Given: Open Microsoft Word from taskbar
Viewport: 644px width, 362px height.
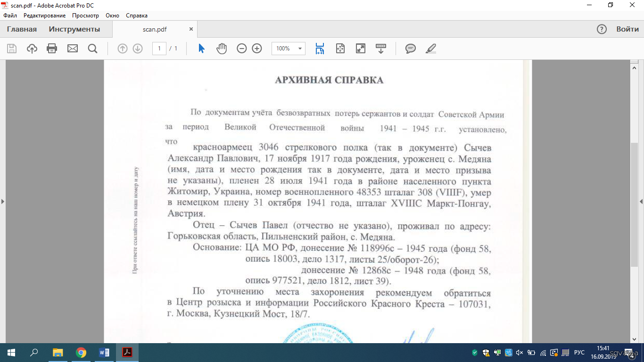Looking at the screenshot, I should click(x=104, y=353).
